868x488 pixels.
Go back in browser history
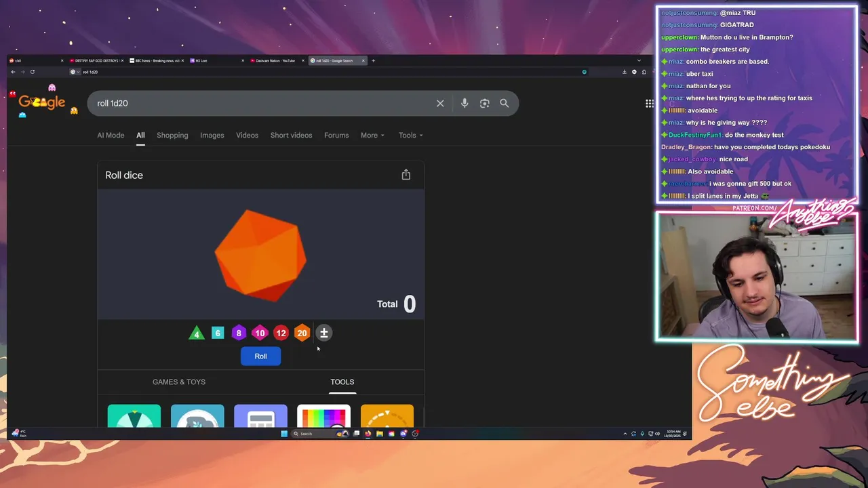(x=13, y=72)
